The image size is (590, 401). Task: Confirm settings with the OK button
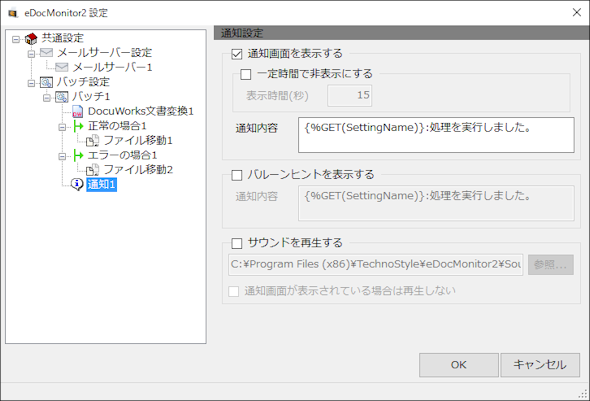459,365
